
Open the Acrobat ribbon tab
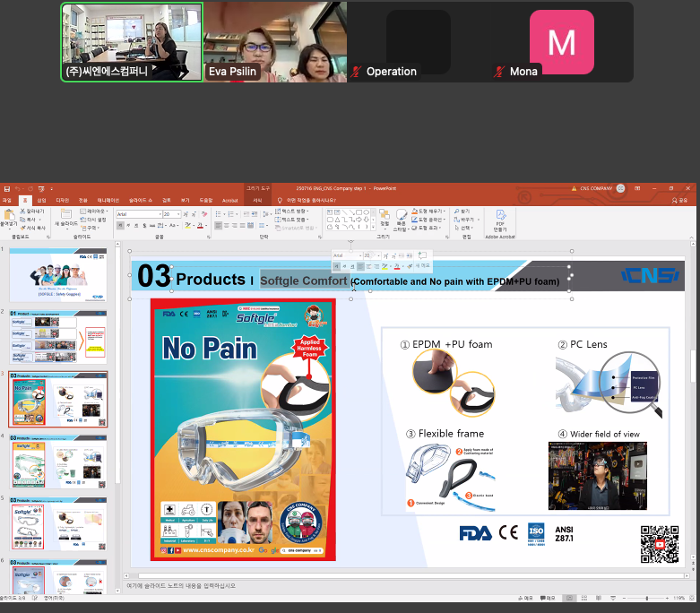click(x=230, y=200)
